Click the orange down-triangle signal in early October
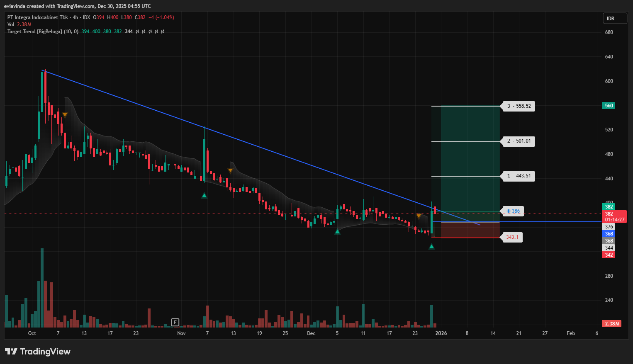The height and width of the screenshot is (364, 633). (65, 115)
